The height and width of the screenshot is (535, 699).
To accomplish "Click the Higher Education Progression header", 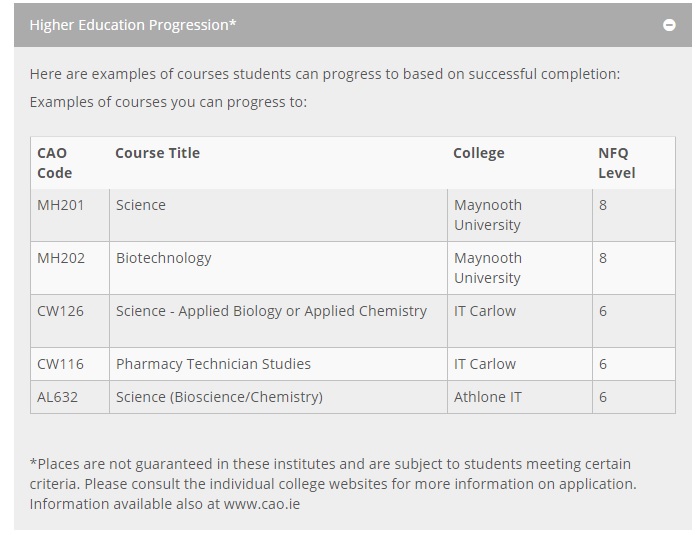I will click(353, 25).
